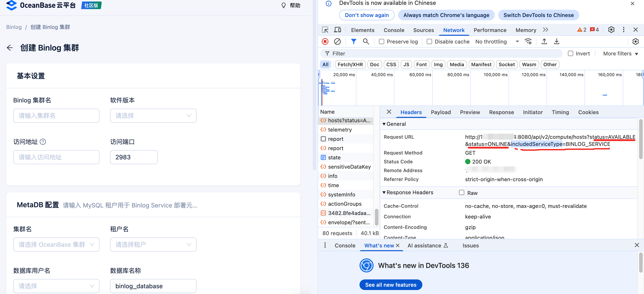The image size is (644, 294).
Task: Expand the More filters dropdown
Action: pos(620,54)
